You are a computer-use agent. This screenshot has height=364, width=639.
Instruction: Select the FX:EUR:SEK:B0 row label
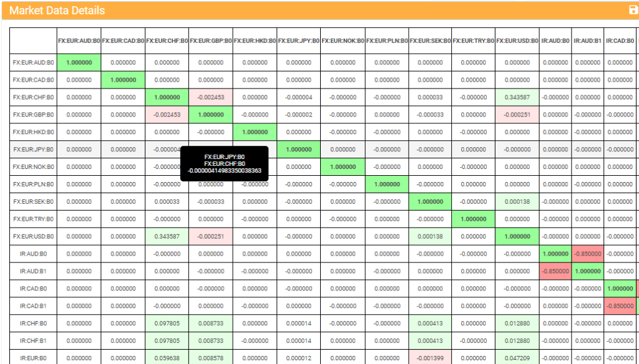(x=33, y=202)
